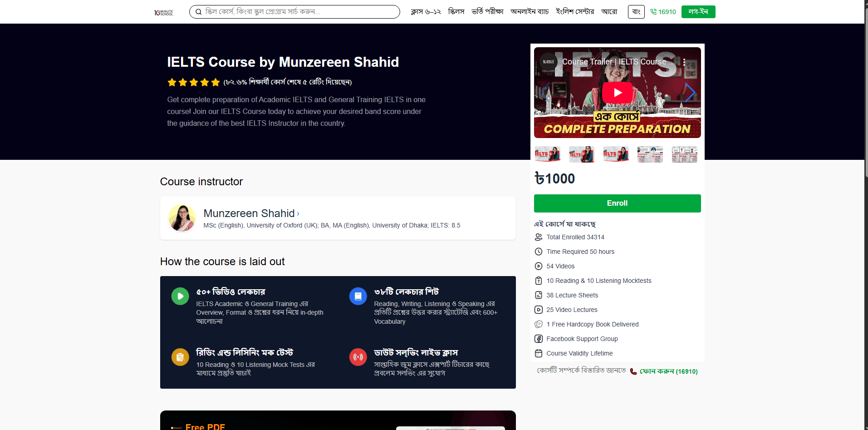Screen dimensions: 868x430
Task: Click the clipboard icon next to Mocktests
Action: tap(539, 281)
